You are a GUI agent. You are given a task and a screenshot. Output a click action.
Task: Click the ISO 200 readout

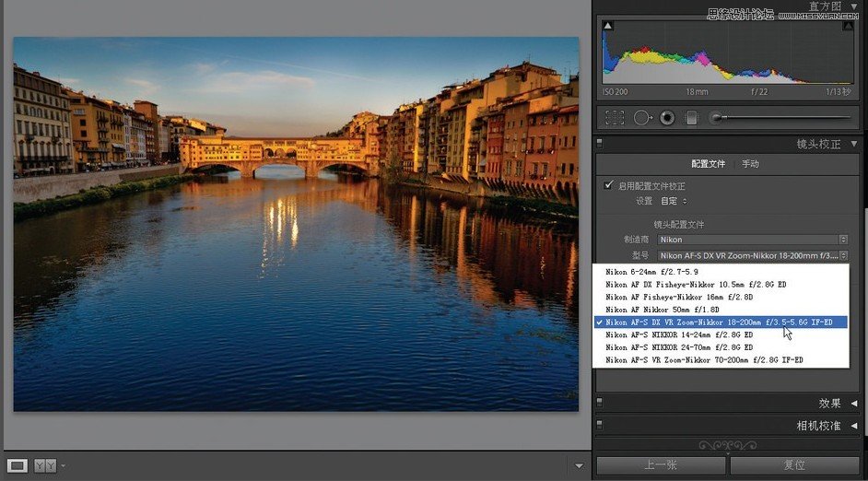pos(615,92)
